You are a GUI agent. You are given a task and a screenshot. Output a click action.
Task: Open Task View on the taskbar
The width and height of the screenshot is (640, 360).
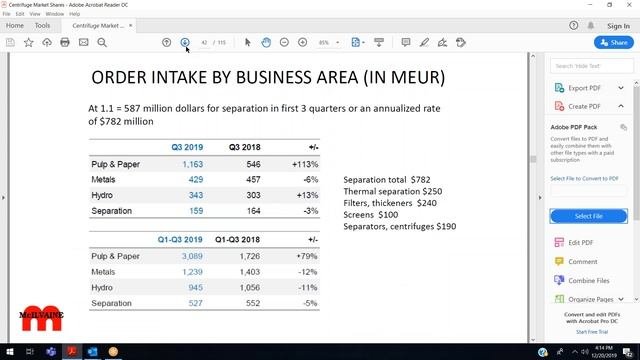coord(29,352)
